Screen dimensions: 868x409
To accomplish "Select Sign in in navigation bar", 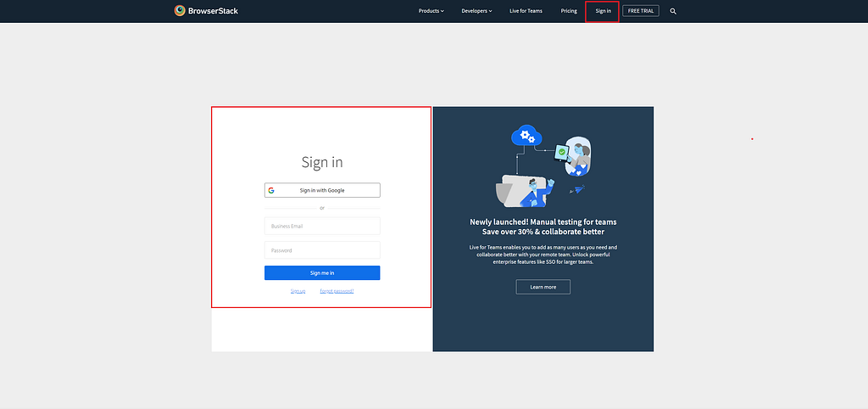I will click(604, 11).
